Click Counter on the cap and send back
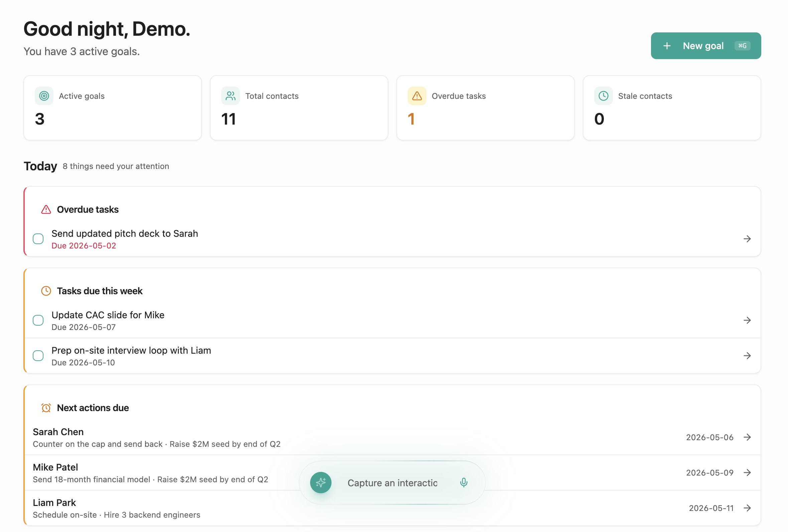 tap(98, 444)
